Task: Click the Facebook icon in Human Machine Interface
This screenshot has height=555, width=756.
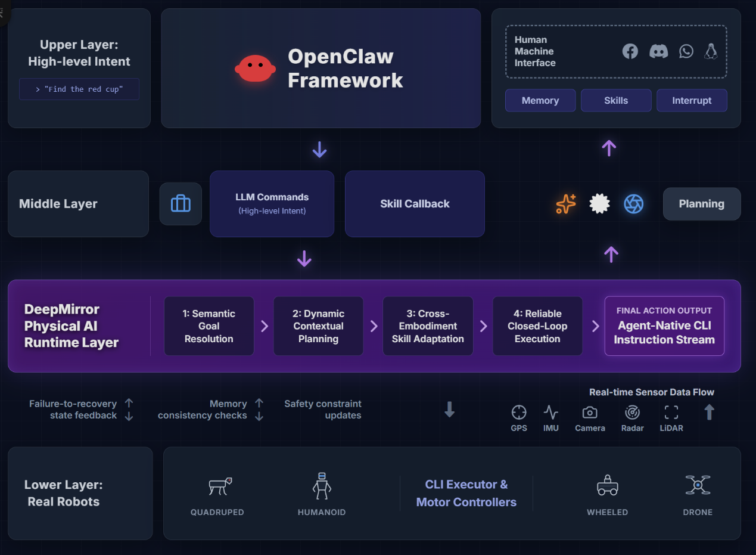Action: pyautogui.click(x=630, y=51)
